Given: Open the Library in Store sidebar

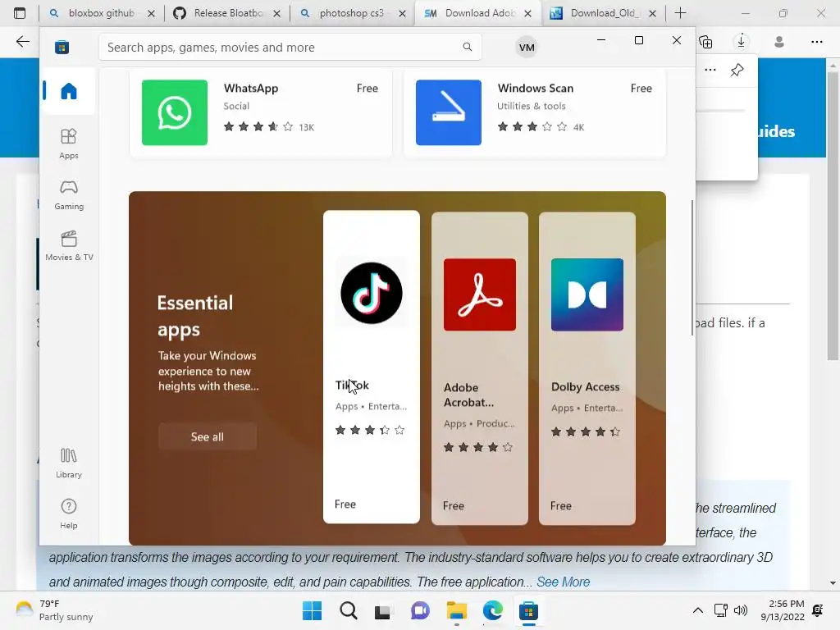Looking at the screenshot, I should pos(69,463).
